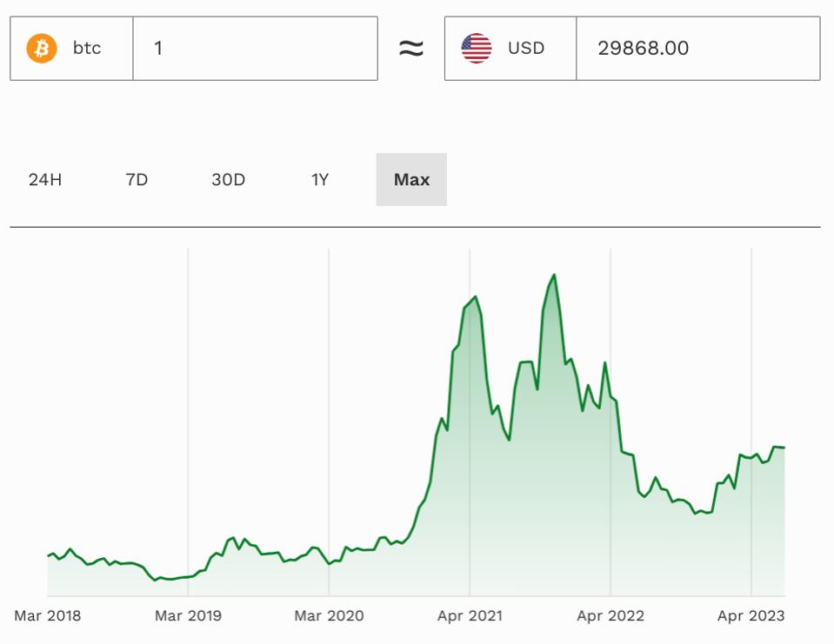This screenshot has height=644, width=834.
Task: Choose the 1Y chart range
Action: coord(320,180)
